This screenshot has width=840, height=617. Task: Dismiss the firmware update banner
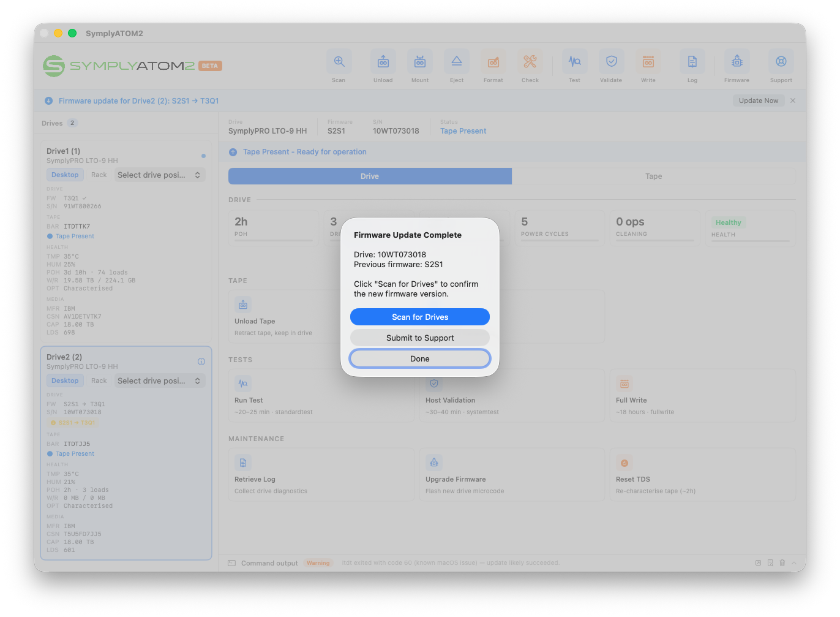(793, 100)
